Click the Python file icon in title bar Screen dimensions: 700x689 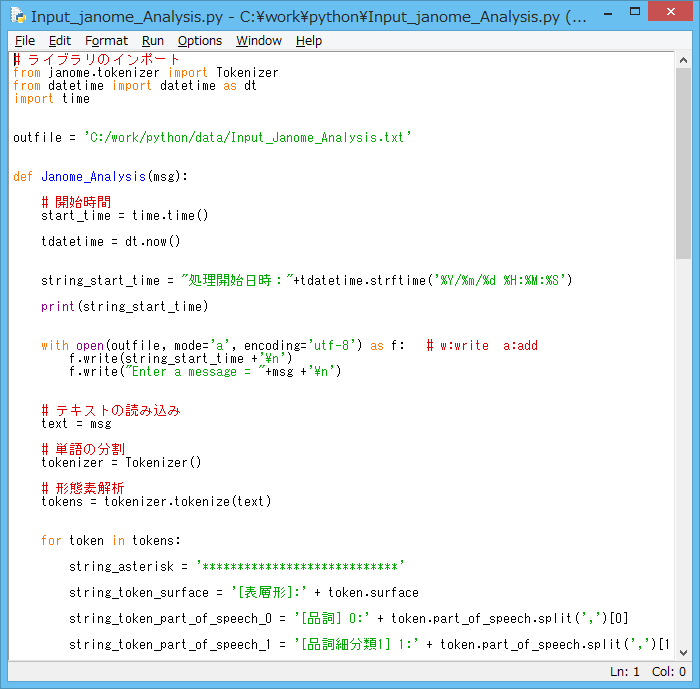18,17
